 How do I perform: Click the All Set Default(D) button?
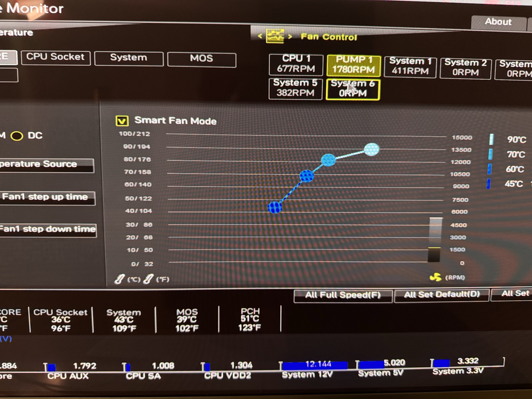pos(442,295)
